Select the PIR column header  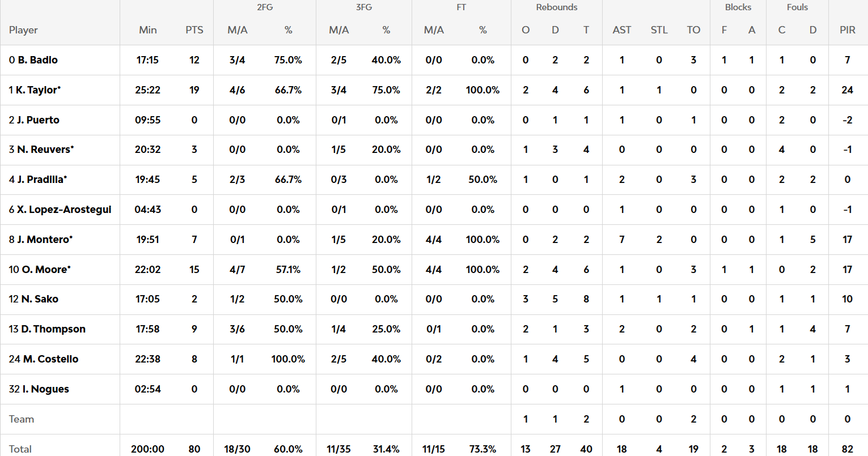[848, 30]
